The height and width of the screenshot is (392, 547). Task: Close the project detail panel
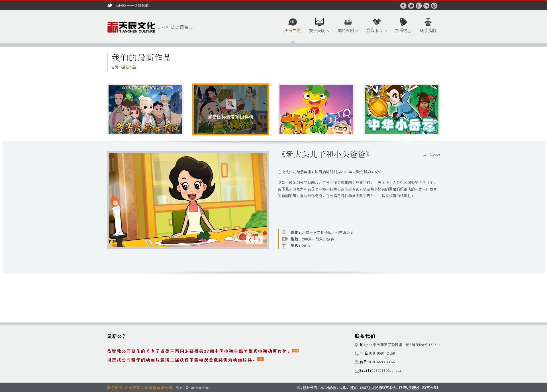(x=431, y=154)
